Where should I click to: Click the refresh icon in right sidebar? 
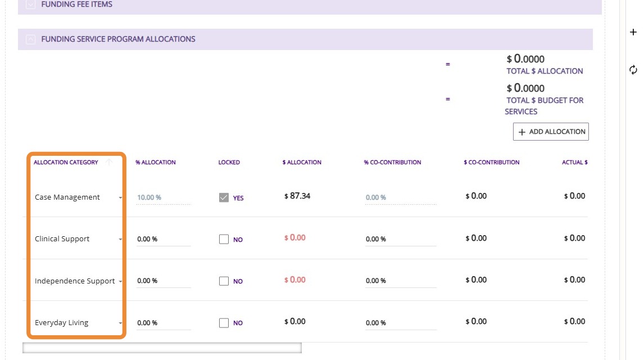click(633, 70)
